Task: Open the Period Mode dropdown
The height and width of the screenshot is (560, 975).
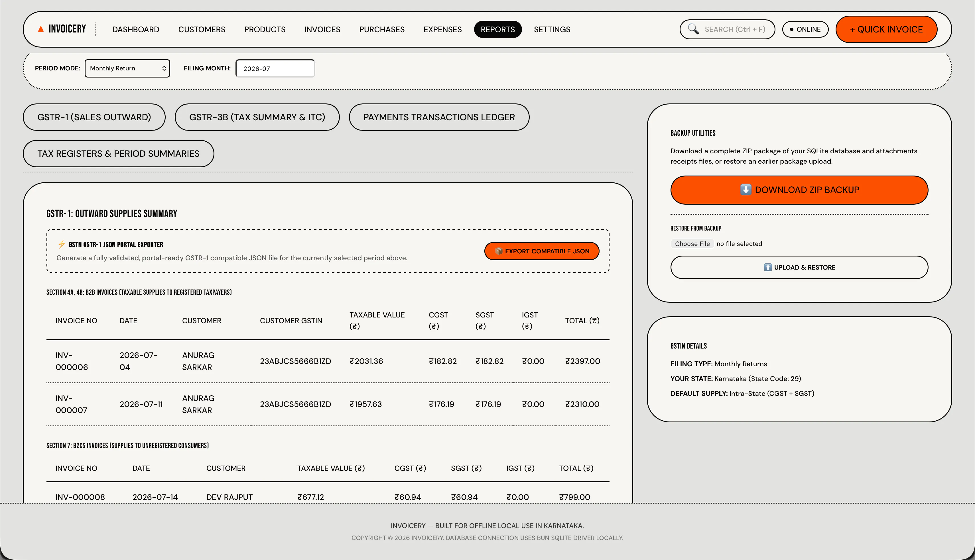Action: tap(127, 68)
